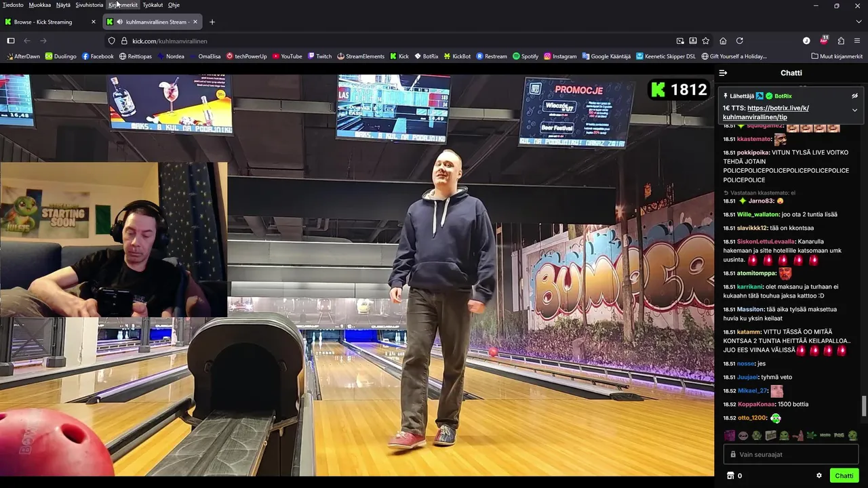
Task: Open chat settings gear icon
Action: point(819,476)
